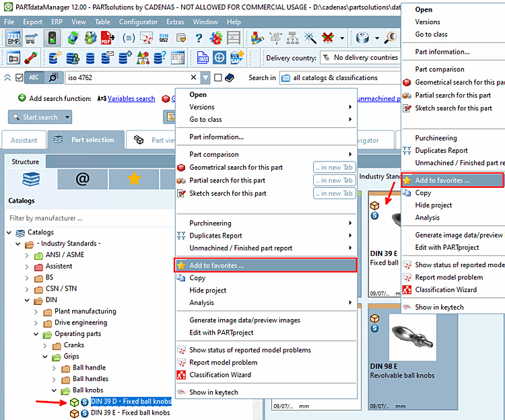
Task: Select the DIN 98 E Revolvable ball knobs thumbnail
Action: (413, 357)
